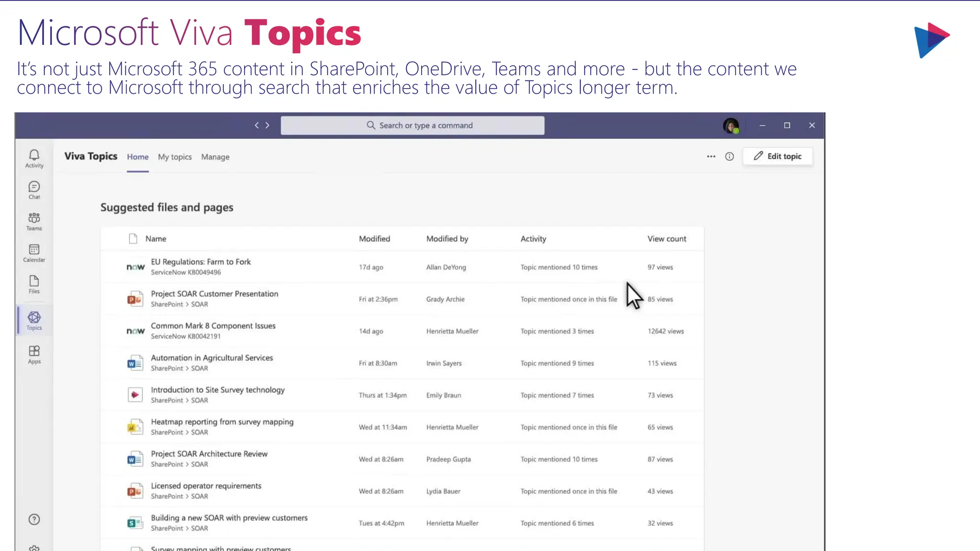Click PowerPoint icon for Licensed operator requirements
980x551 pixels.
pos(135,491)
